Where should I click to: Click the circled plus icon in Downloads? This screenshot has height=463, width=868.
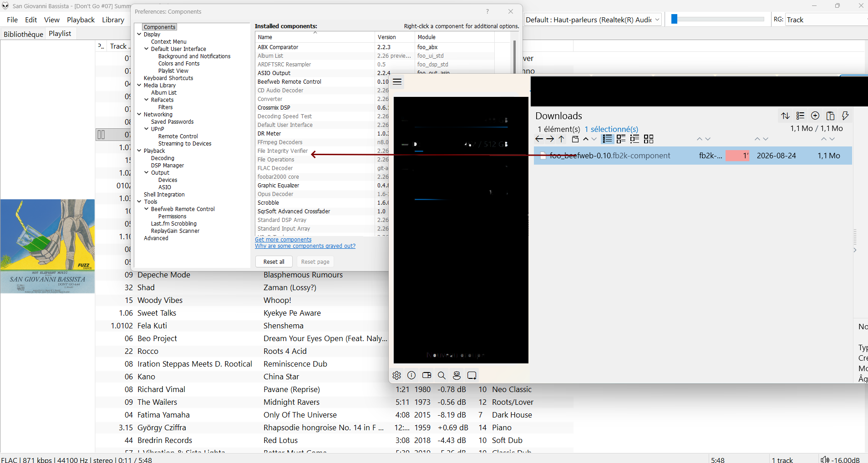pyautogui.click(x=815, y=116)
